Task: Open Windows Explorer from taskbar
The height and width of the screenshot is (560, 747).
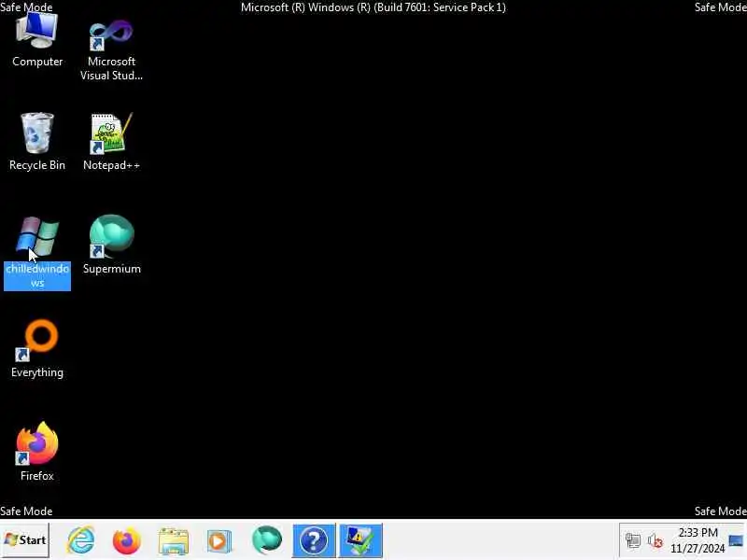Action: 174,541
